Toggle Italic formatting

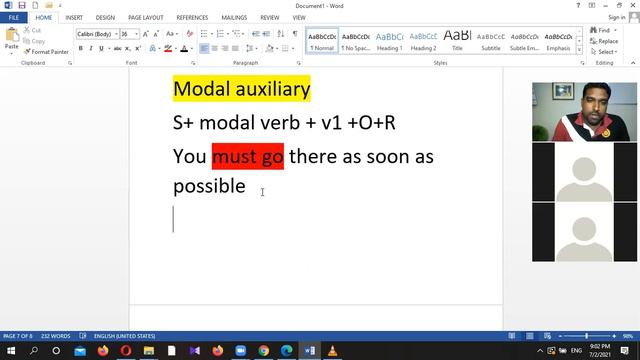91,49
